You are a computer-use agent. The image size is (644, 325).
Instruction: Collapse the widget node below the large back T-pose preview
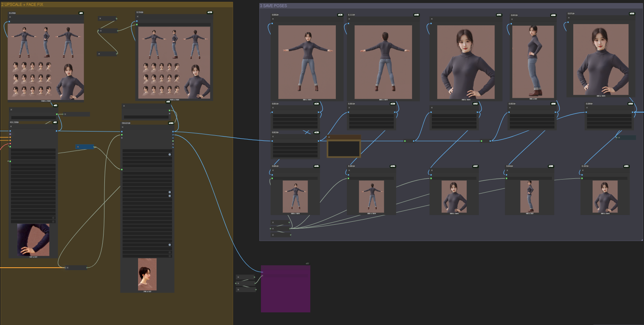click(x=349, y=107)
